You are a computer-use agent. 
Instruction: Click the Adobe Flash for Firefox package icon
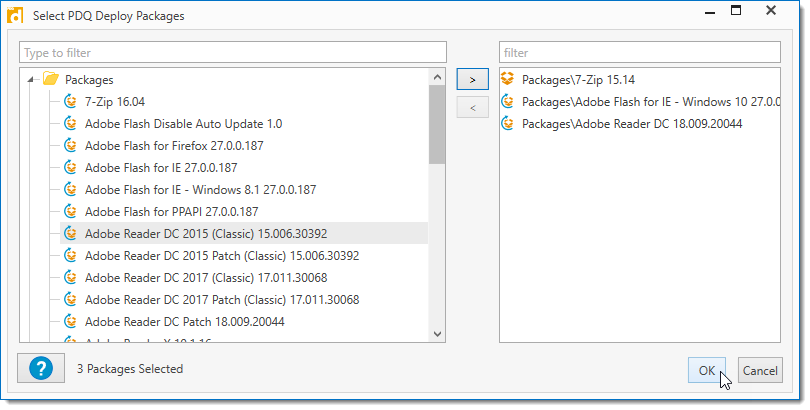[71, 145]
